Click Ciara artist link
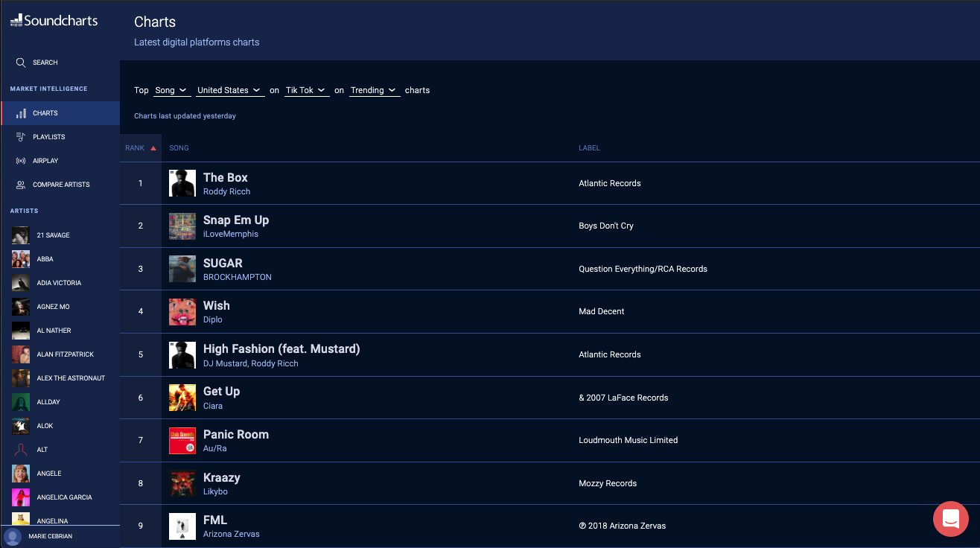 coord(213,406)
